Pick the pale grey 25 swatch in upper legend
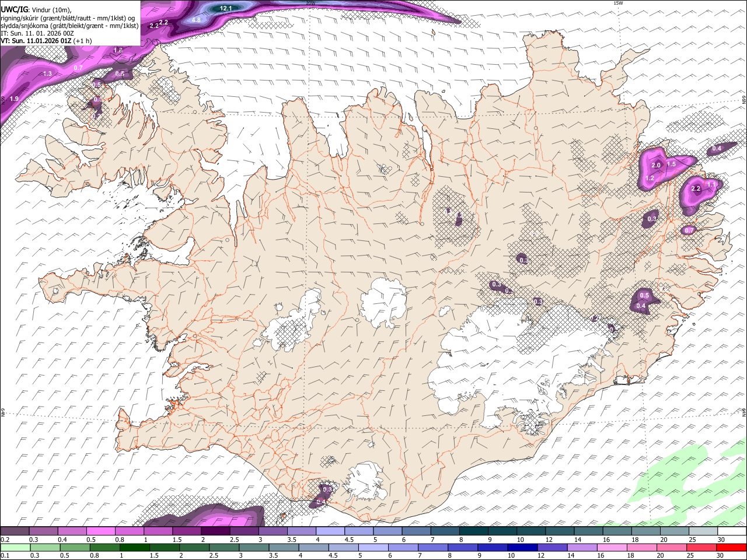 click(x=703, y=531)
